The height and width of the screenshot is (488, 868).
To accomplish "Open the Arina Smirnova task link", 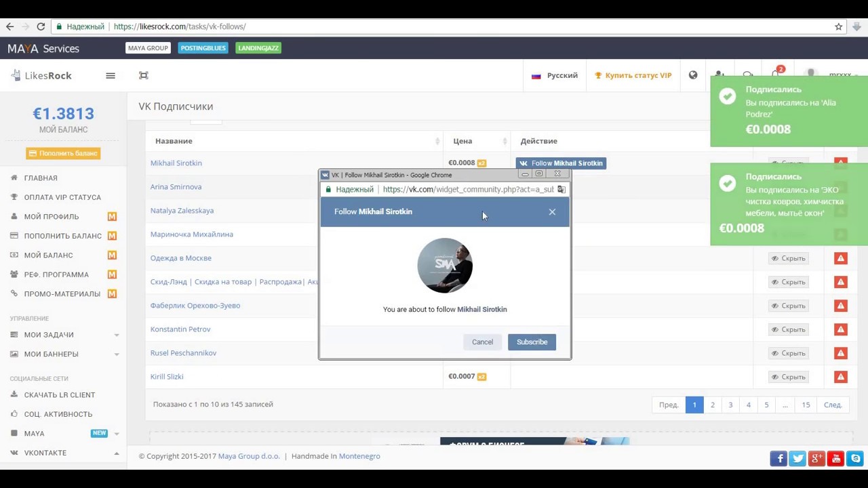I will click(176, 187).
